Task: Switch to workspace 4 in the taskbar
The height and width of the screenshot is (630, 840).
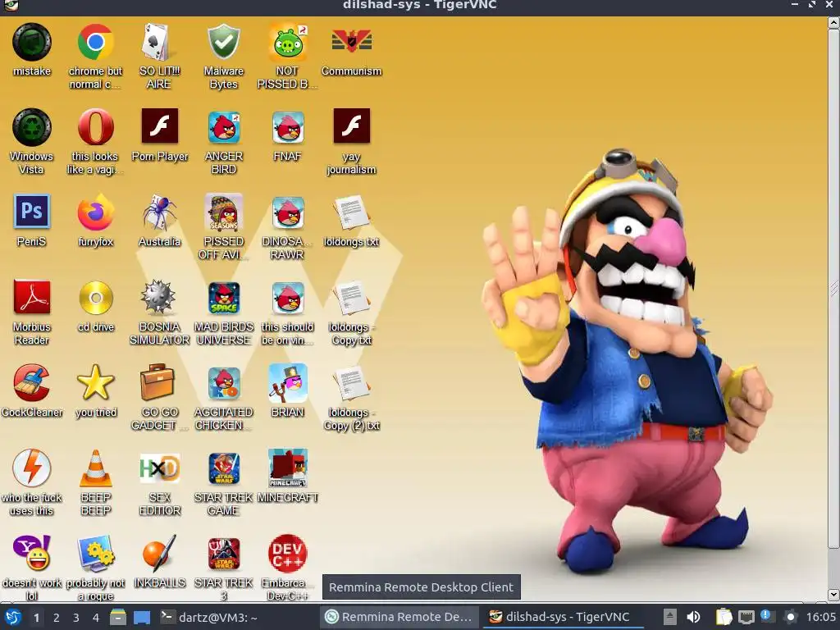Action: point(95,618)
